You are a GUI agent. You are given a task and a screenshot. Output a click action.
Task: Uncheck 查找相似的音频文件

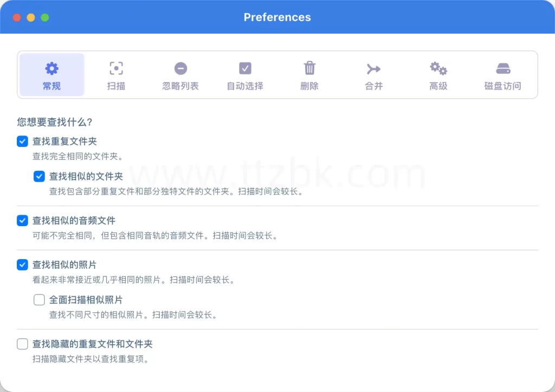pos(22,221)
